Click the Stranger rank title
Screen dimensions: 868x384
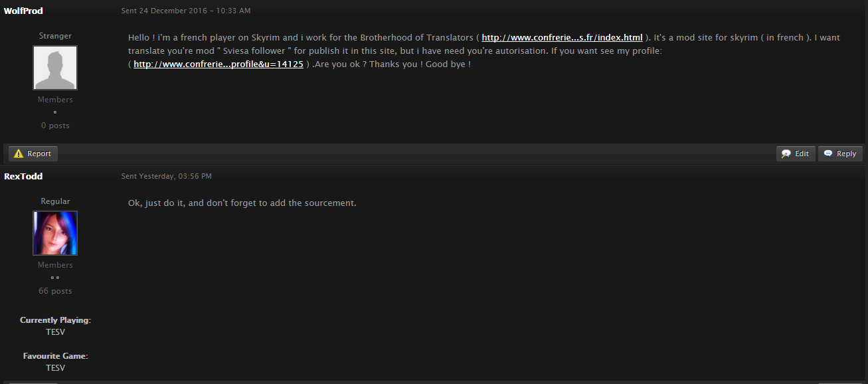point(55,36)
